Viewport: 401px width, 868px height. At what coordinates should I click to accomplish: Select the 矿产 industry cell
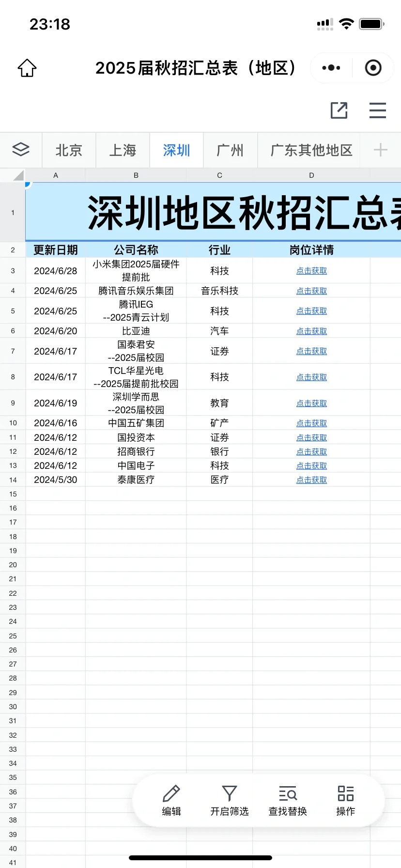(x=219, y=423)
